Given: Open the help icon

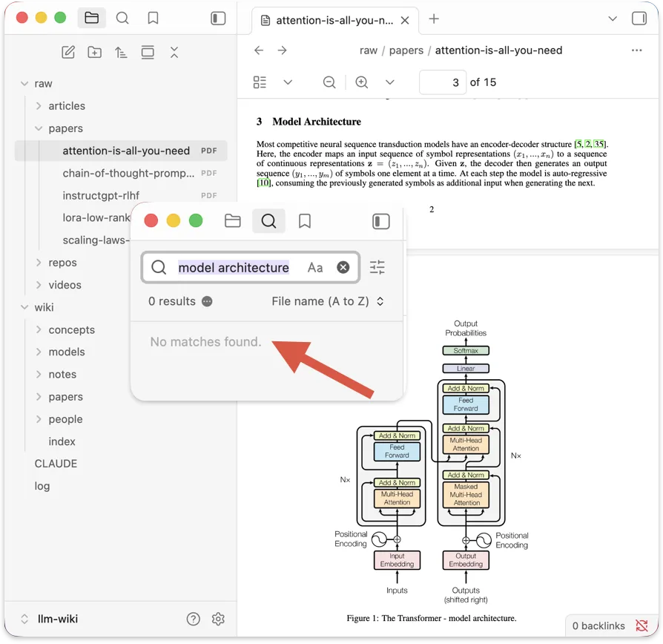Looking at the screenshot, I should click(194, 619).
